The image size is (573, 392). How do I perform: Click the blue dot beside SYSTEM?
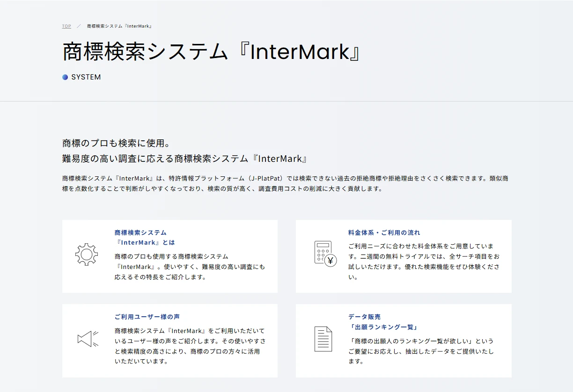[x=65, y=77]
